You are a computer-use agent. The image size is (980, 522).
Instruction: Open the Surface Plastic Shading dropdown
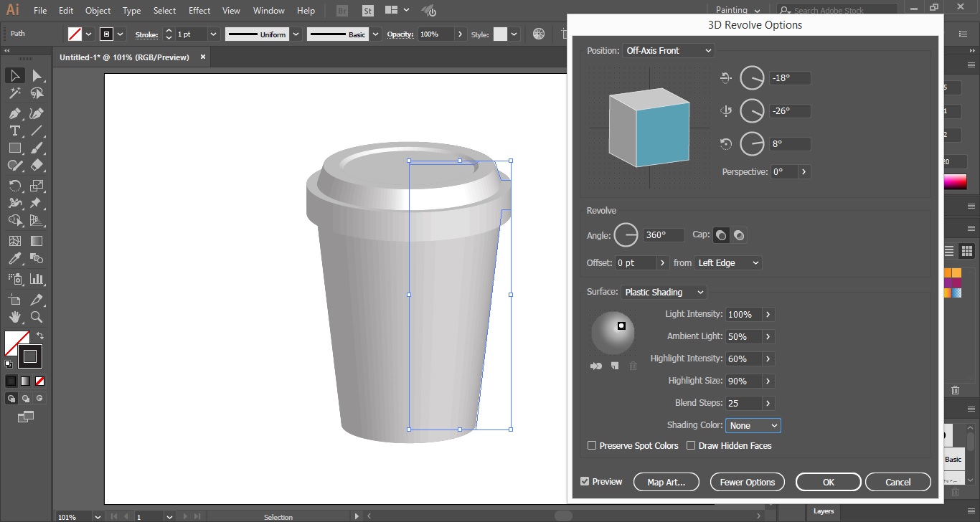click(664, 292)
